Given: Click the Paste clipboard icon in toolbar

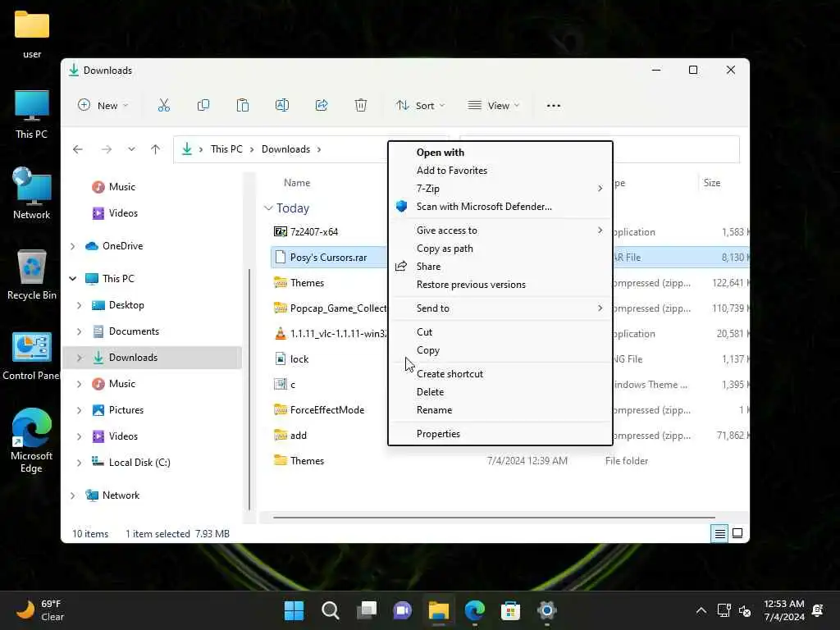Looking at the screenshot, I should [x=243, y=106].
